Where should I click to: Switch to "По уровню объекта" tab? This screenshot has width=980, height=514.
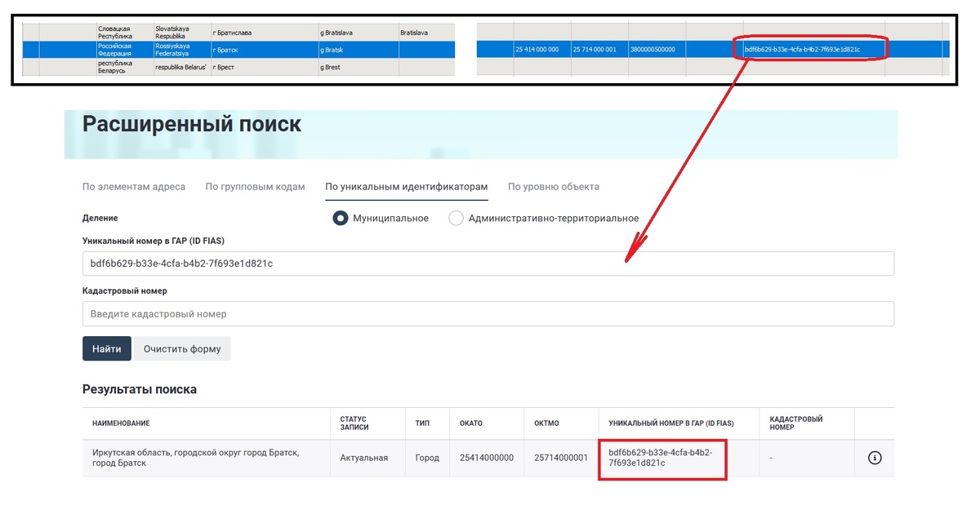coord(555,186)
